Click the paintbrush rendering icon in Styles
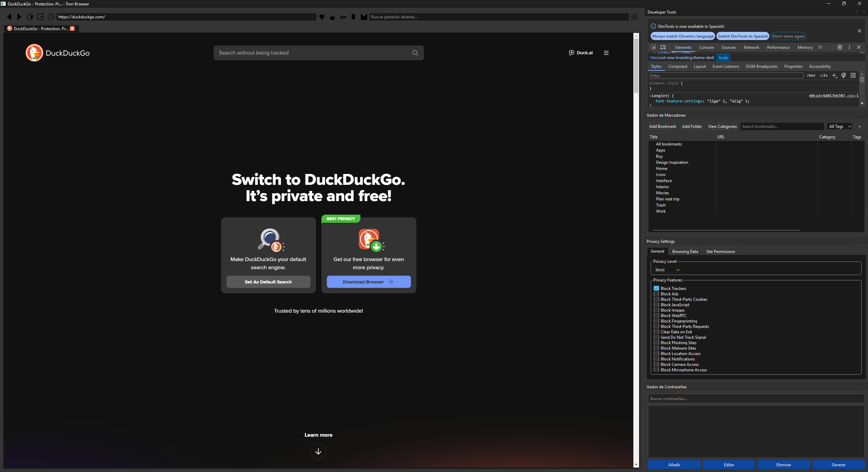Image resolution: width=868 pixels, height=472 pixels. (x=844, y=75)
